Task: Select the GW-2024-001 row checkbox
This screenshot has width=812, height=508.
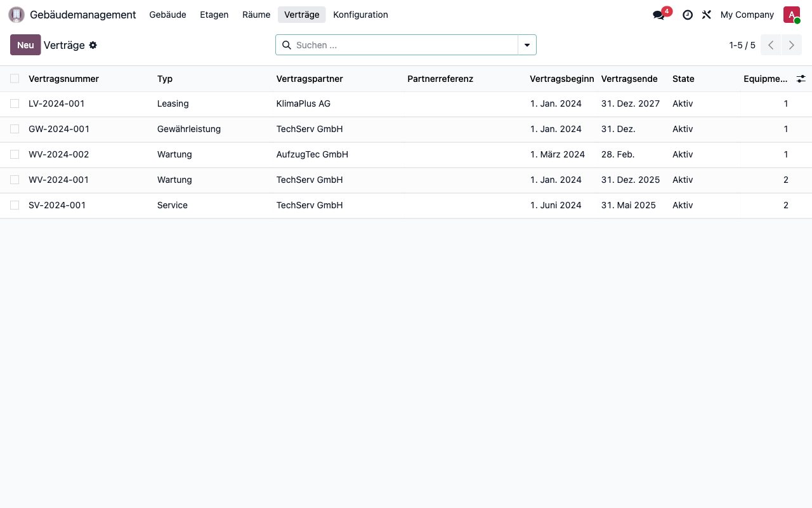Action: pos(15,129)
